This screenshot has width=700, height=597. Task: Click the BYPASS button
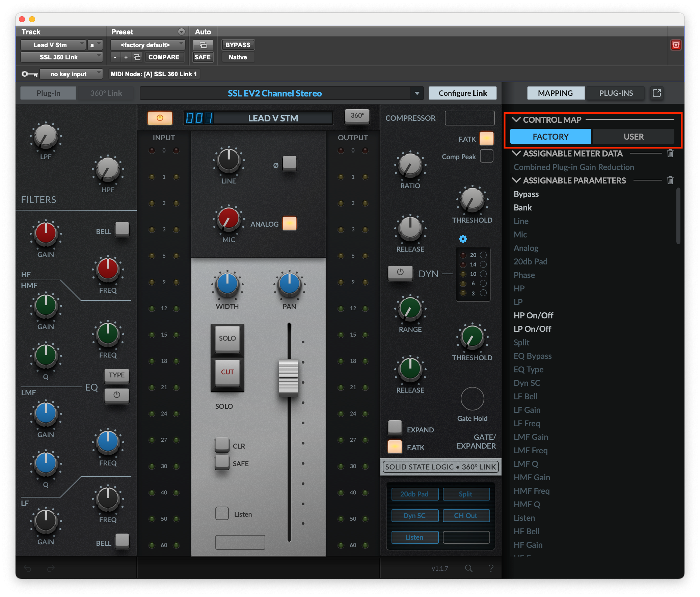coord(238,45)
